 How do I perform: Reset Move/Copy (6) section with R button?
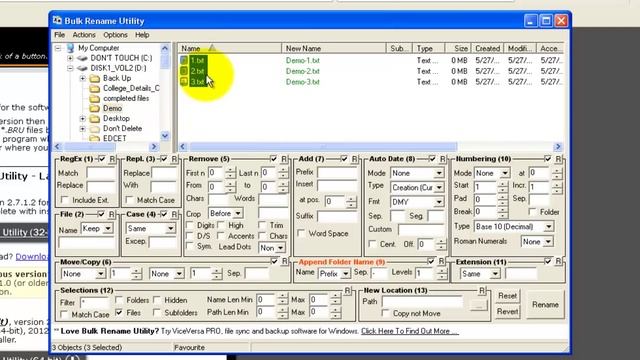coord(284,261)
